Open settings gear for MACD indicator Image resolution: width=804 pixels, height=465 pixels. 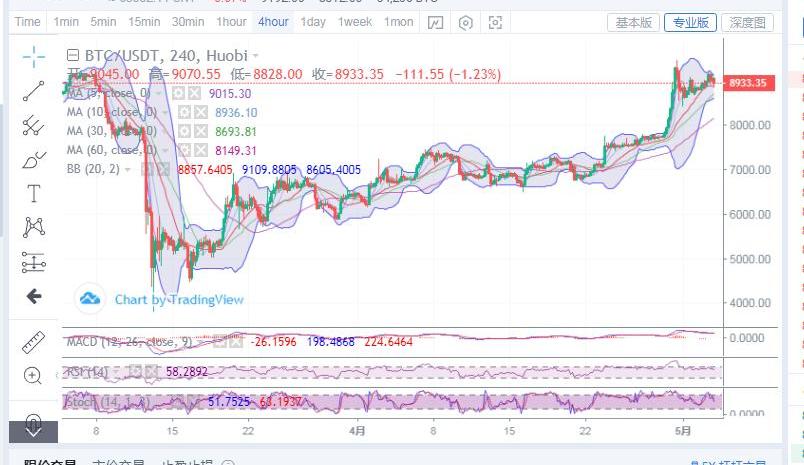click(x=219, y=342)
